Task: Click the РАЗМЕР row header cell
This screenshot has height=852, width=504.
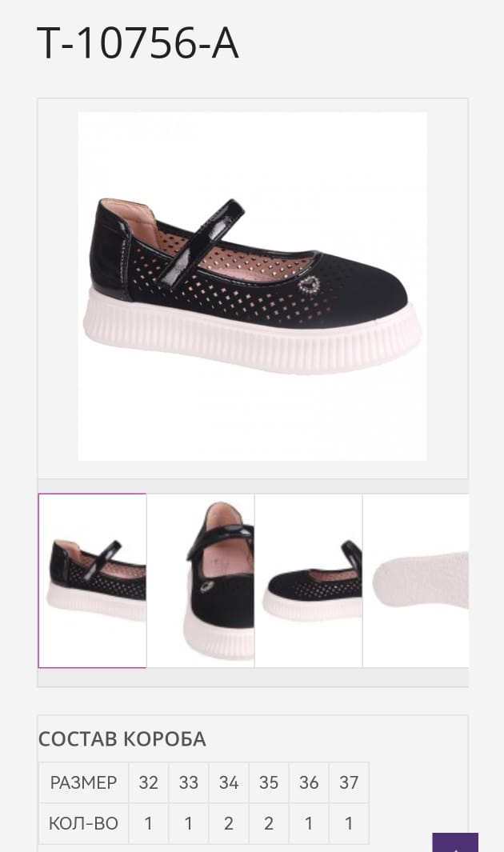Action: coord(84,782)
